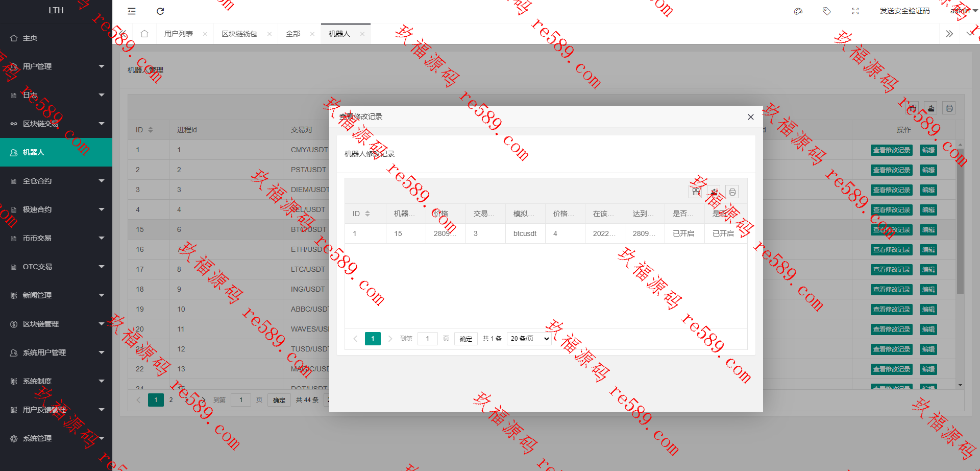The image size is (980, 471).
Task: Click the tag note icon in top bar
Action: tap(827, 11)
